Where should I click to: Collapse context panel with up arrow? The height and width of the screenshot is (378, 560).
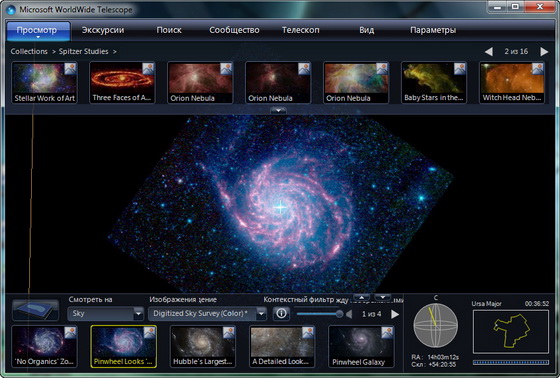(362, 298)
